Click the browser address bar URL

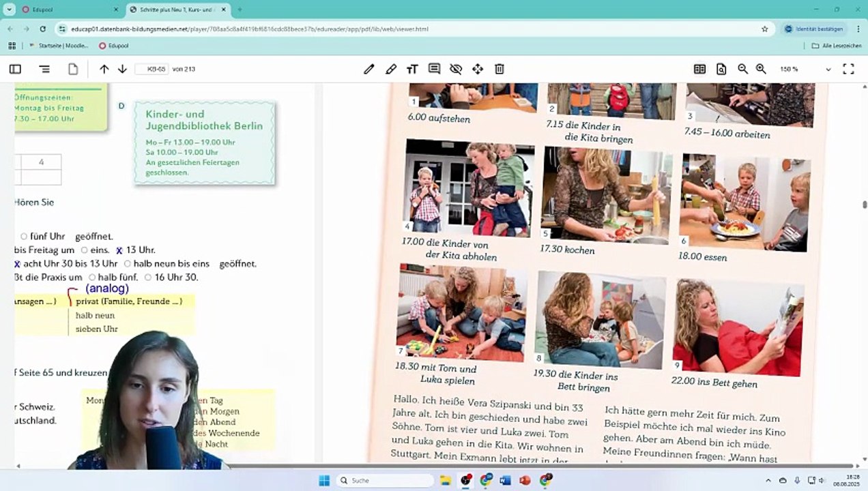coord(249,29)
